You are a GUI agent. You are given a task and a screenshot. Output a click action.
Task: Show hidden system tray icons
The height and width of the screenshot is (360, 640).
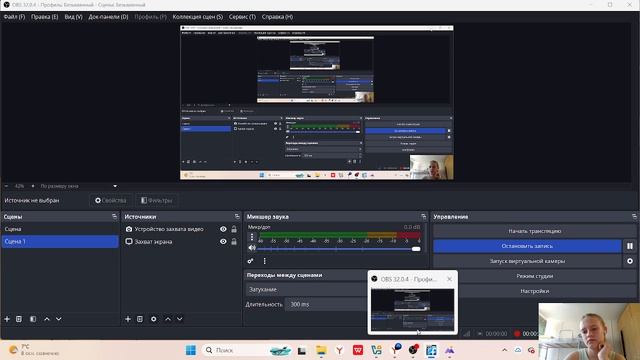[x=504, y=350]
